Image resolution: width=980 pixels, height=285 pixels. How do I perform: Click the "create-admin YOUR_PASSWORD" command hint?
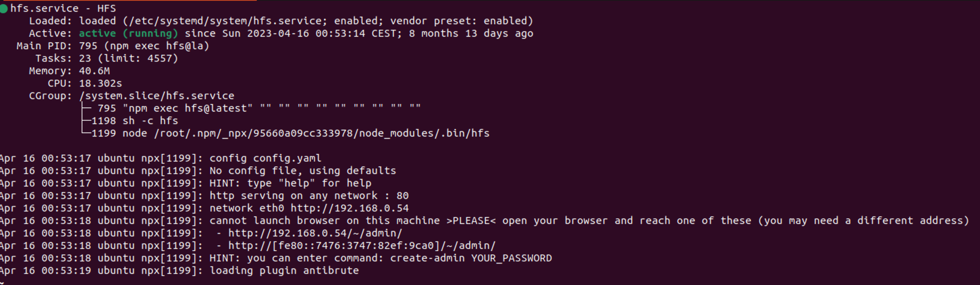click(x=471, y=258)
